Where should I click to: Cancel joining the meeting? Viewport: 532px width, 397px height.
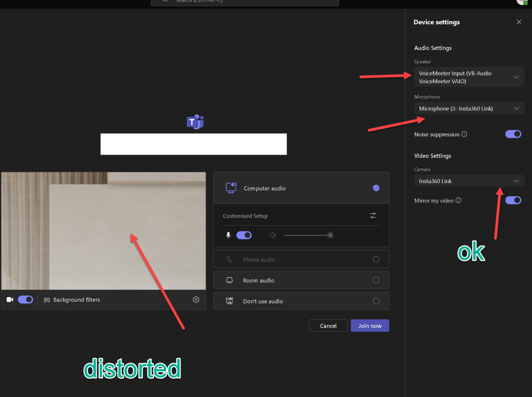point(328,326)
